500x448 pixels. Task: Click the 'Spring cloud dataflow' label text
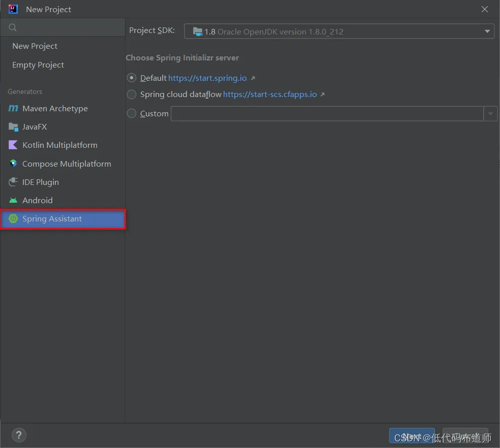coord(181,94)
